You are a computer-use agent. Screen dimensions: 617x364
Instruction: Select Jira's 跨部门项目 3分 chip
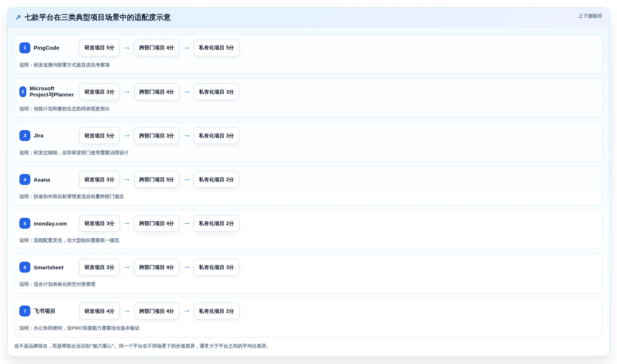click(157, 136)
